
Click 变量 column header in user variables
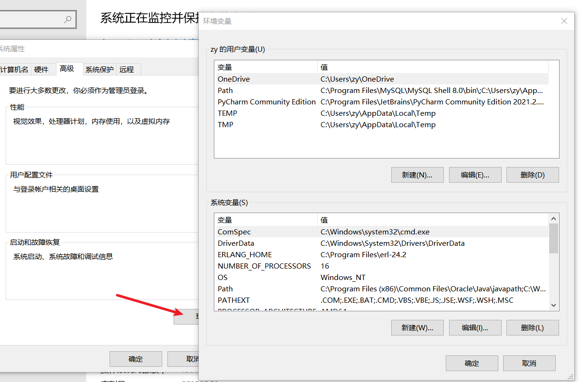[266, 67]
